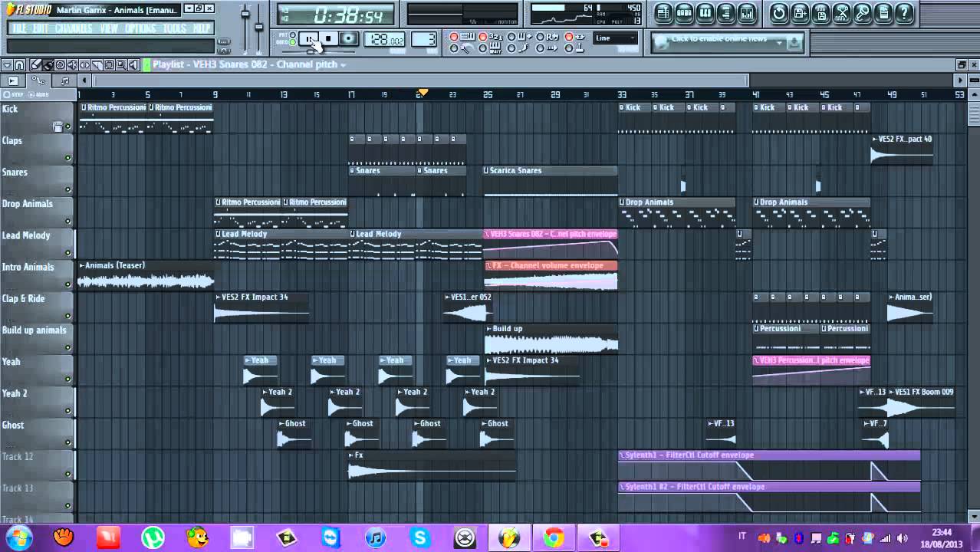Toggle the STEP editing mode
The height and width of the screenshot is (552, 980).
[x=14, y=94]
